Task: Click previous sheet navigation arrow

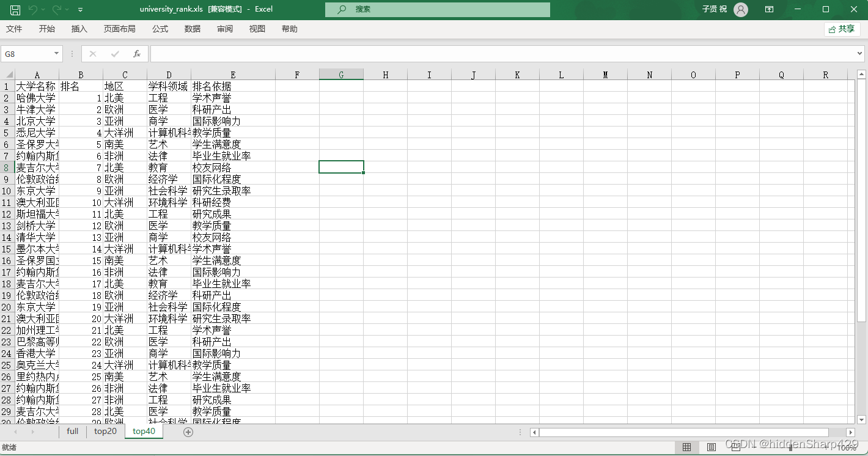Action: click(x=15, y=432)
